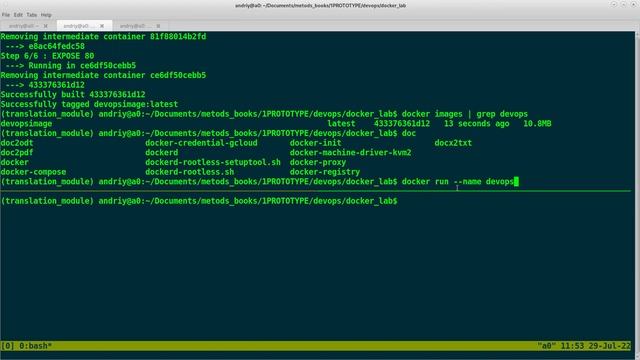Click the text 'Removing intermediate container 81f88014b2fd'
This screenshot has width=640, height=360.
pos(103,37)
